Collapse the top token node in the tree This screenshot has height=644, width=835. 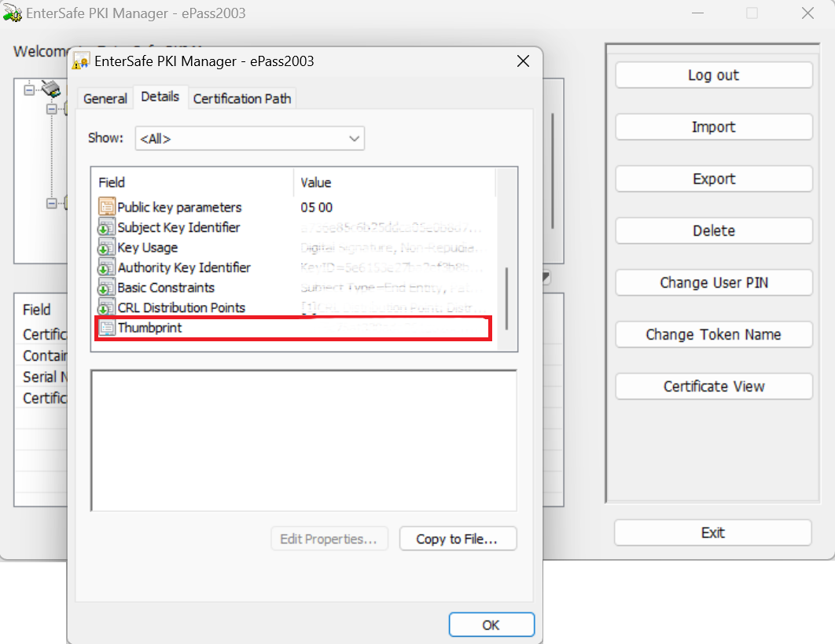coord(29,90)
